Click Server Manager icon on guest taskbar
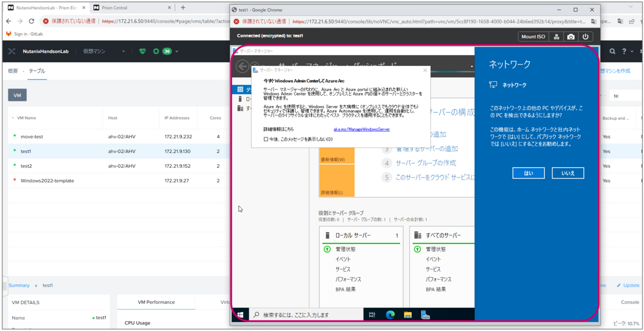 point(425,315)
